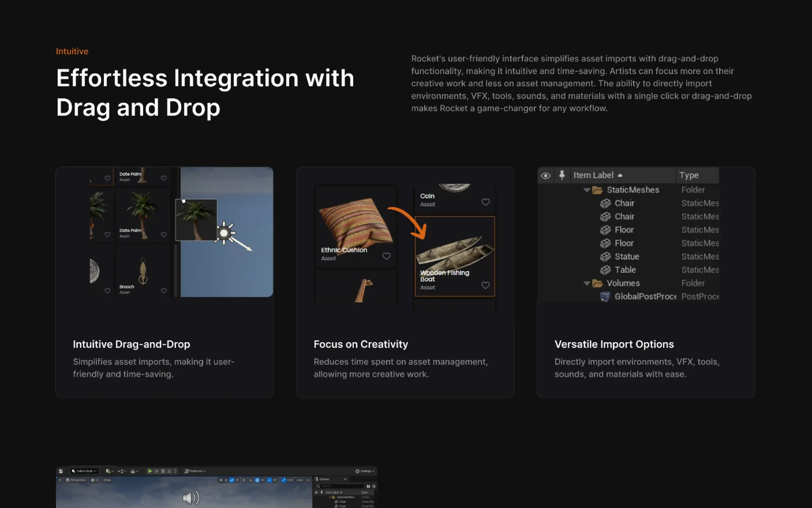Click the heart icon on the Brooch asset
The image size is (812, 508).
(163, 291)
